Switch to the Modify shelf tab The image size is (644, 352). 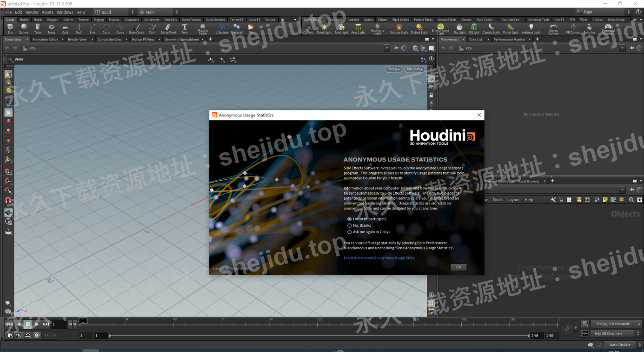[x=24, y=20]
